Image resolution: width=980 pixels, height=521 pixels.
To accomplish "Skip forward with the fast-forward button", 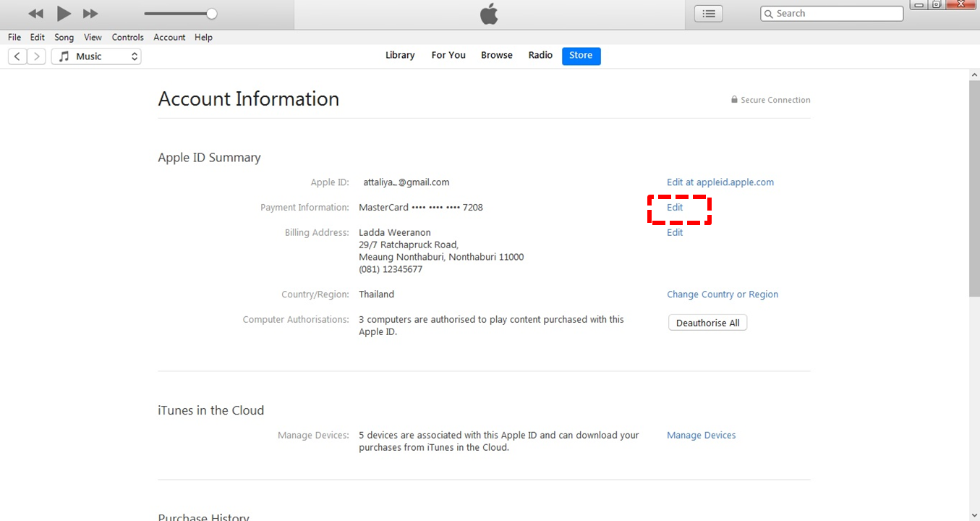I will tap(90, 14).
